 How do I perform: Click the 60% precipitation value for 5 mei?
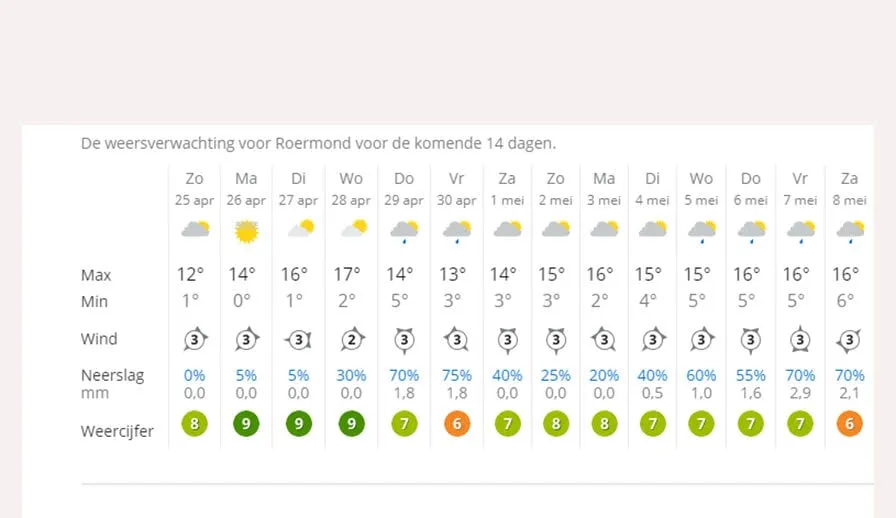click(701, 376)
